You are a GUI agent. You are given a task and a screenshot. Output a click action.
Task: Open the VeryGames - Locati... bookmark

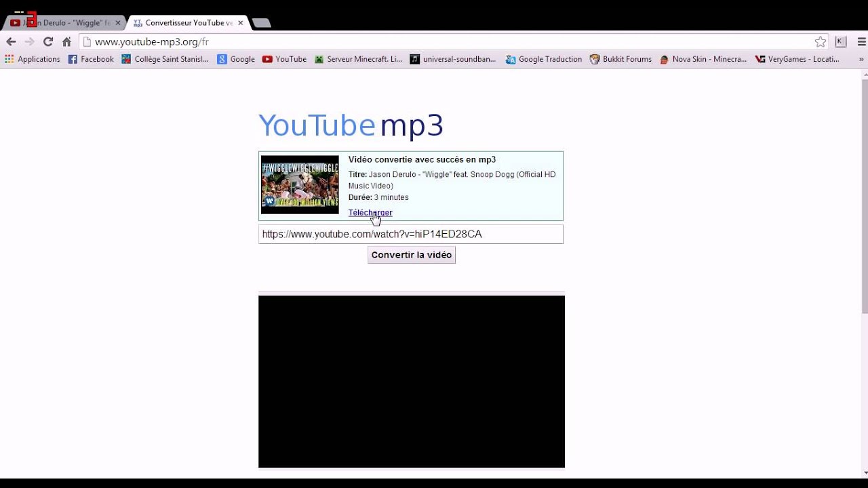pyautogui.click(x=797, y=59)
